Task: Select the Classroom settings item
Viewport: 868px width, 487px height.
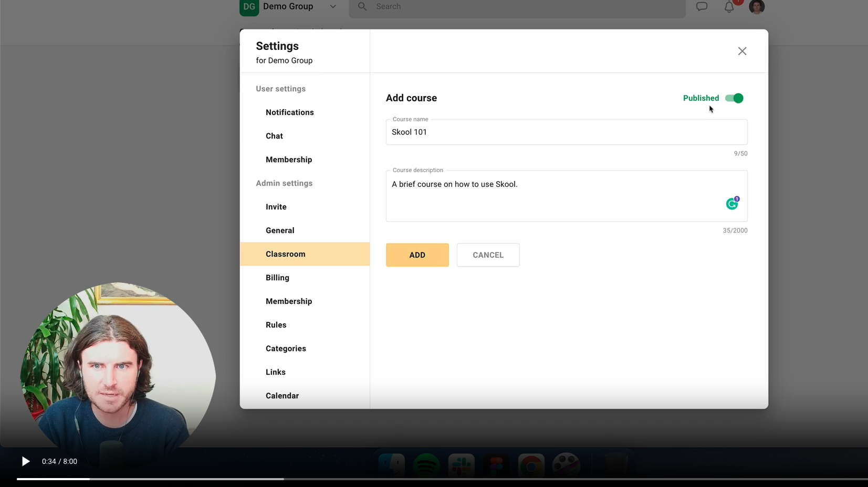Action: coord(305,254)
